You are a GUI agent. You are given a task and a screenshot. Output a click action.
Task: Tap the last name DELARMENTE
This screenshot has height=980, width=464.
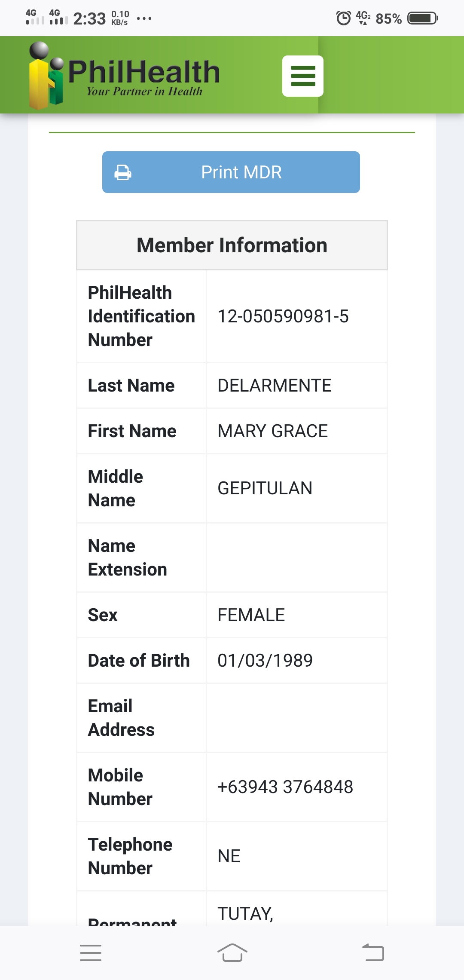[275, 386]
